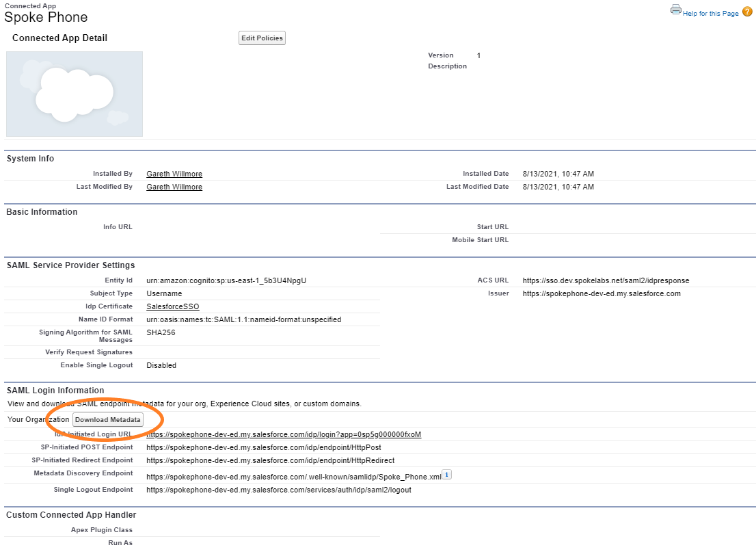Select the Installed Date value 8/13/2021

[558, 174]
